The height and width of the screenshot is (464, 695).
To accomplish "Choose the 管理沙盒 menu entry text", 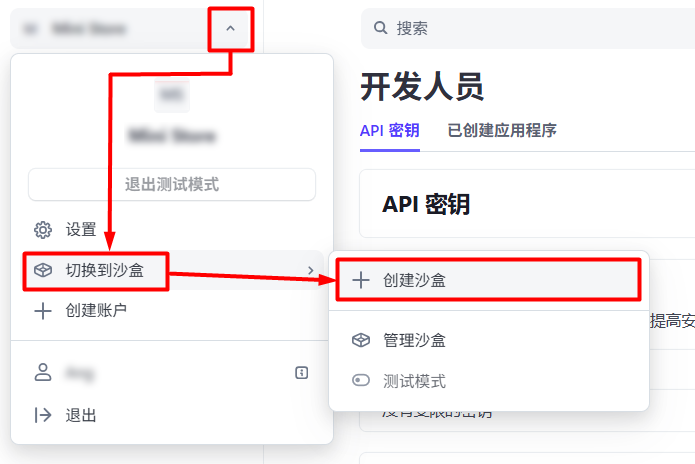I will [x=414, y=340].
